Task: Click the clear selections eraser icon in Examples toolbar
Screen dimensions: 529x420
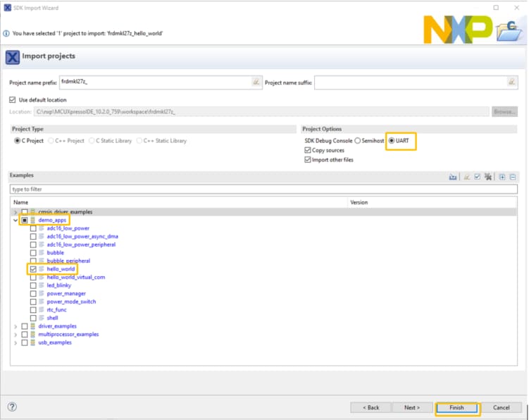Action: point(466,177)
